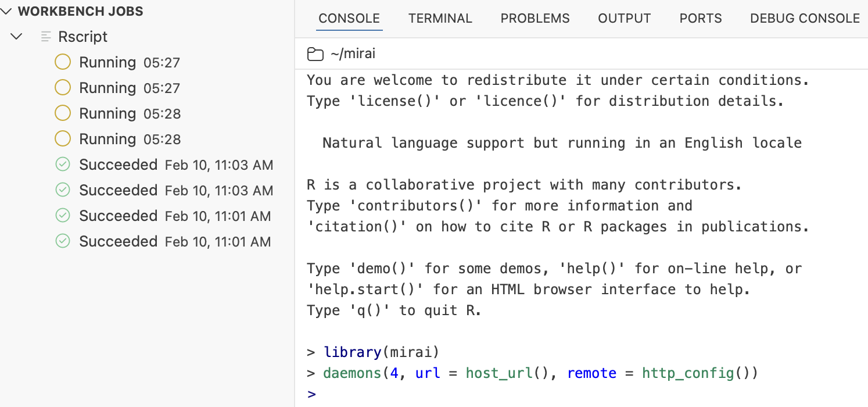
Task: Click success check icon on Succeeded 11:01 AM job
Action: [62, 215]
